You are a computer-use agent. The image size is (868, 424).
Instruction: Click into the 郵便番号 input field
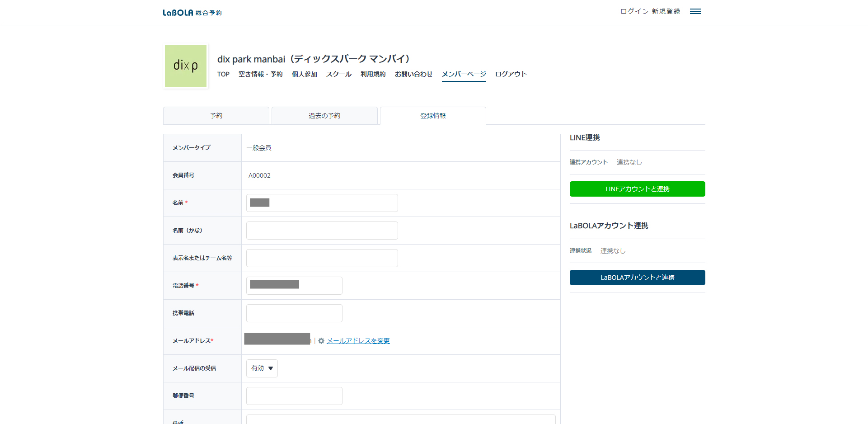click(294, 396)
